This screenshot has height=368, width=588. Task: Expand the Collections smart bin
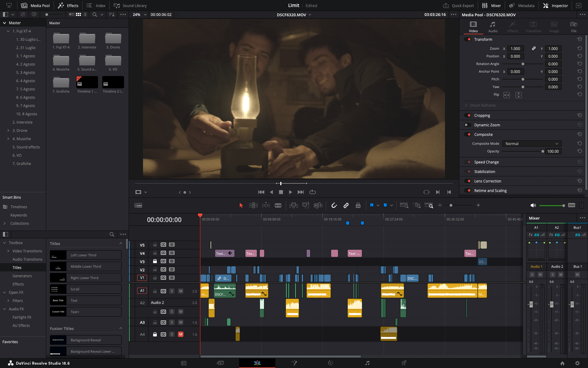(x=5, y=224)
